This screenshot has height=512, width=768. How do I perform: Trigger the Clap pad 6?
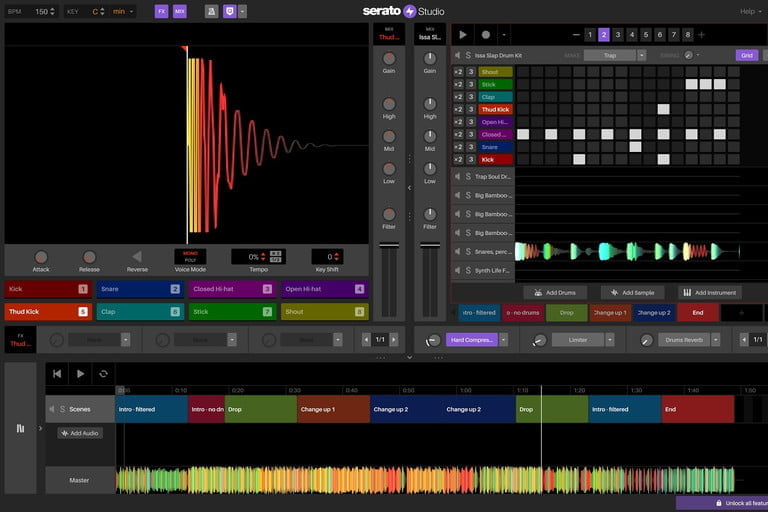[x=140, y=312]
